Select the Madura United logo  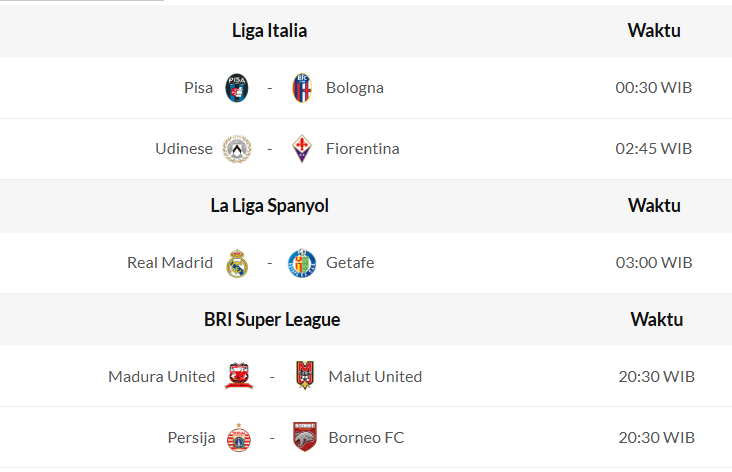[239, 377]
